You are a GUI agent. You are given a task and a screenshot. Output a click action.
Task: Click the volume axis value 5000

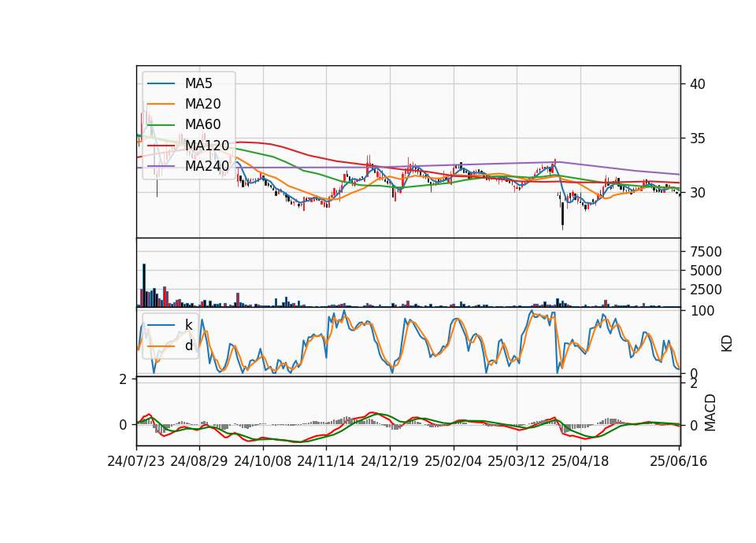tap(706, 270)
